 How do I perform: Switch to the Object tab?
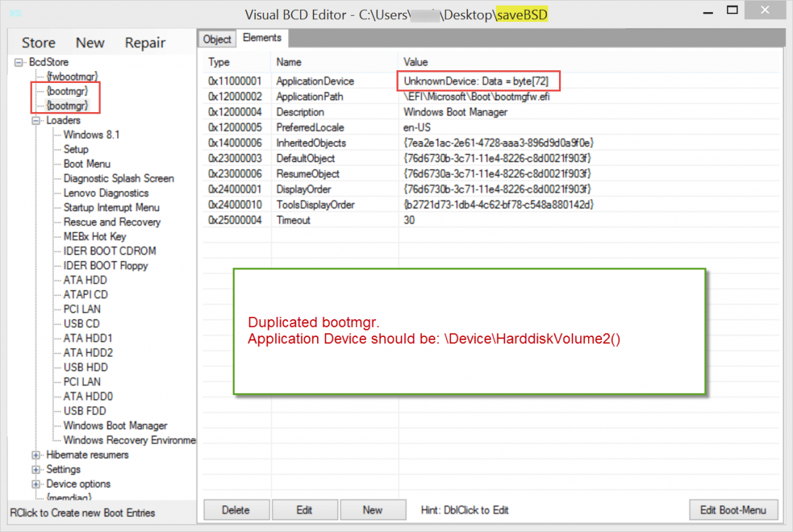(216, 39)
